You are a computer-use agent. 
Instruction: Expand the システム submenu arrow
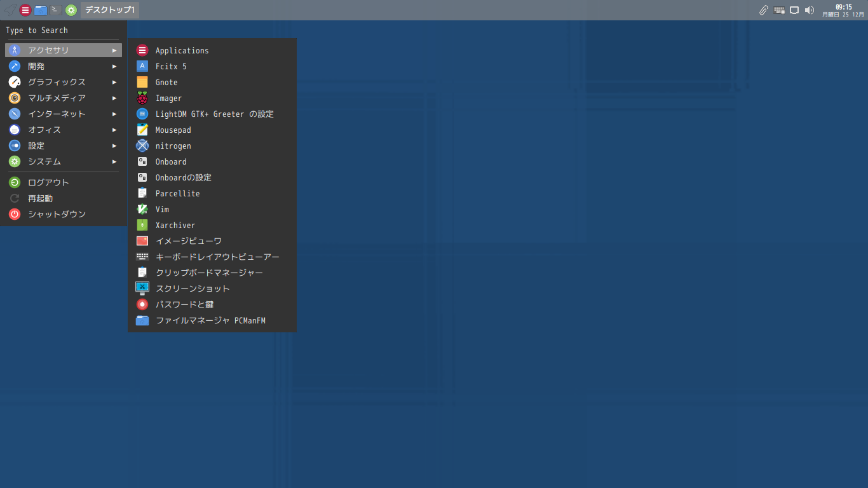114,161
